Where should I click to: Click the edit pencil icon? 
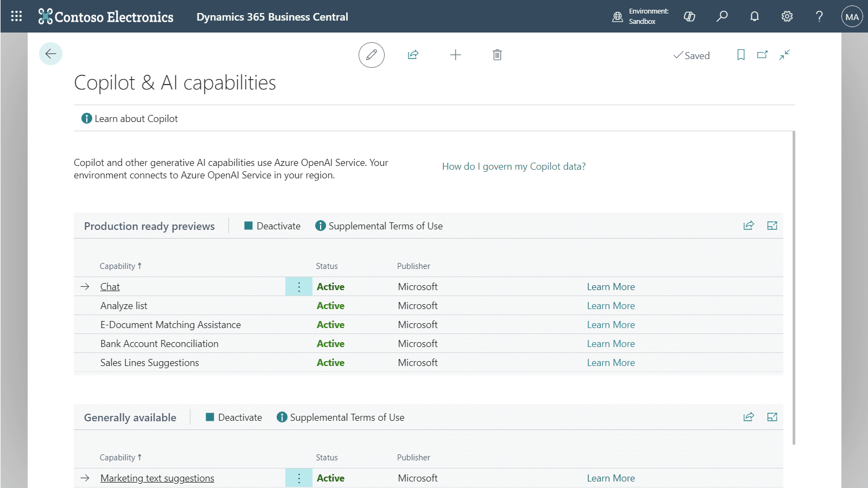point(372,55)
